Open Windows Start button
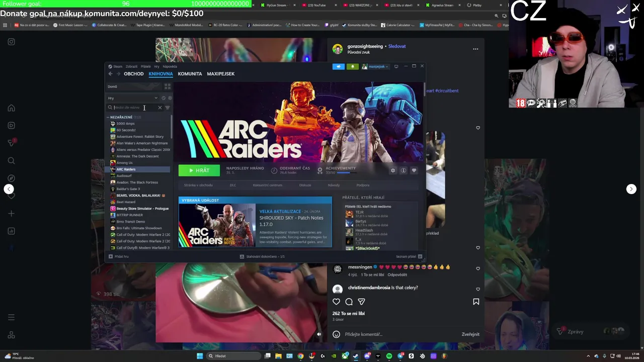This screenshot has width=644, height=362. click(x=200, y=356)
